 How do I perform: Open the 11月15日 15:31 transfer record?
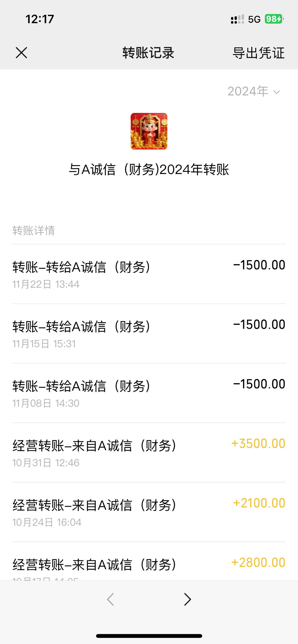pyautogui.click(x=149, y=334)
